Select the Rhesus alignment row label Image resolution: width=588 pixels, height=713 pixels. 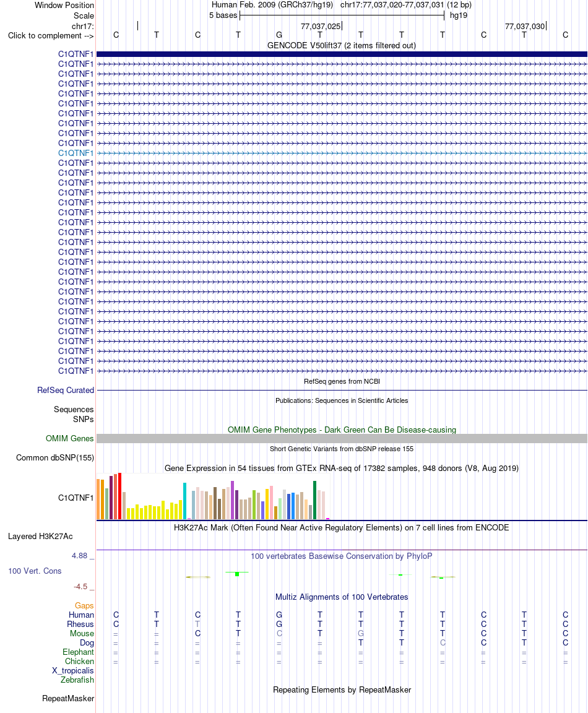tap(80, 624)
